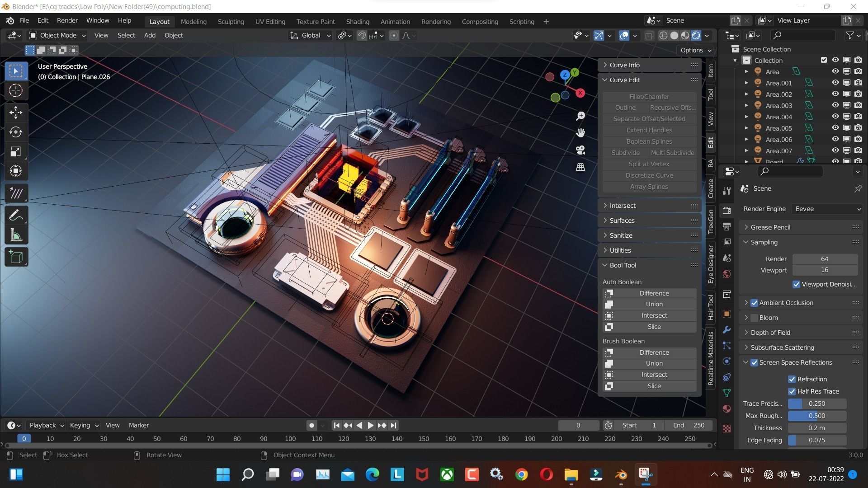
Task: Uncheck the Refraction option
Action: coord(792,379)
